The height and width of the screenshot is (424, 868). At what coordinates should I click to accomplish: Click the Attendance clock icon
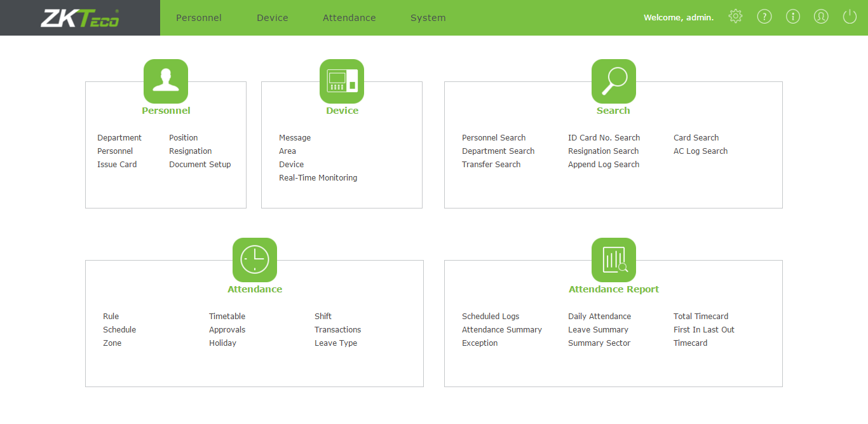pos(255,260)
